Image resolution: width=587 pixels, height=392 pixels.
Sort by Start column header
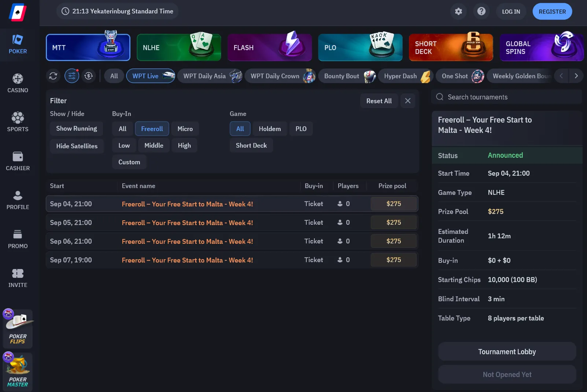[57, 186]
